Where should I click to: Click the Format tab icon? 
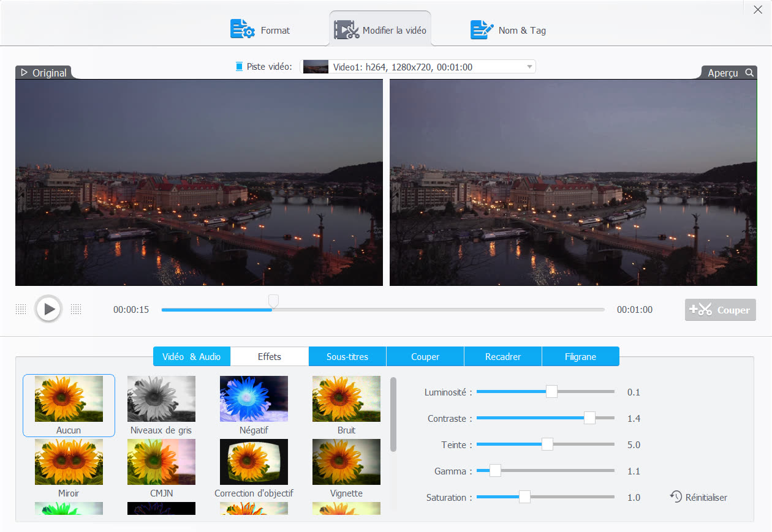tap(242, 29)
